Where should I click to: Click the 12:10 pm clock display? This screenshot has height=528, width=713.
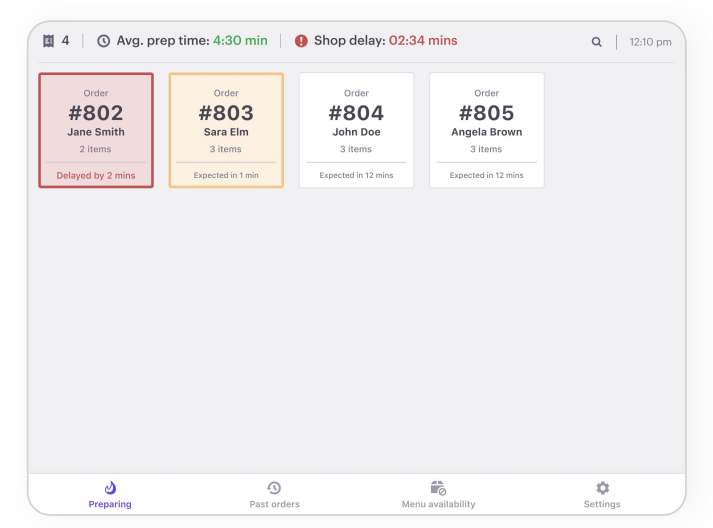tap(650, 42)
